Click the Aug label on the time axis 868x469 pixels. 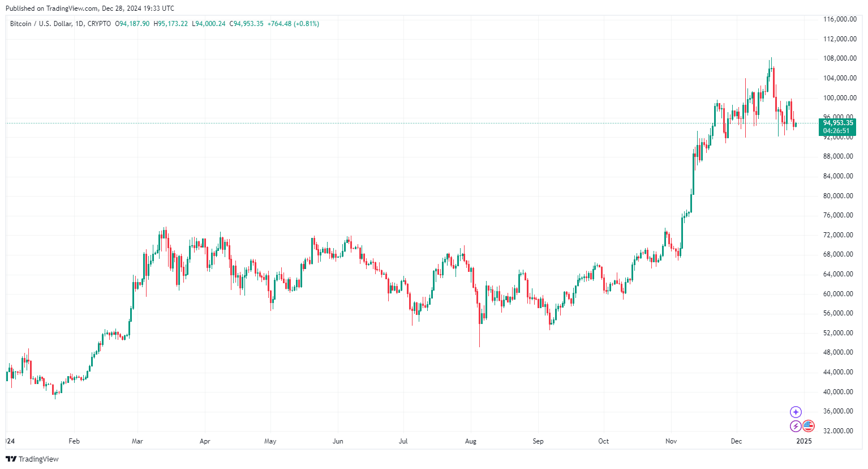pos(471,441)
